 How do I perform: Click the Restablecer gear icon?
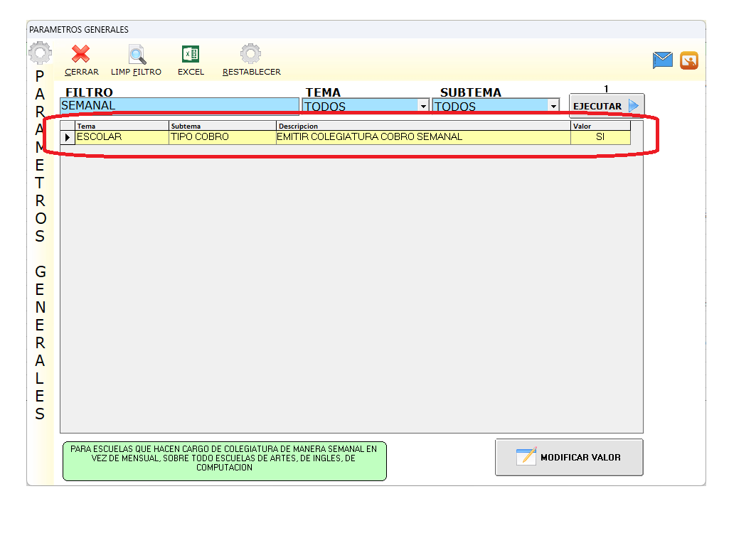[250, 55]
